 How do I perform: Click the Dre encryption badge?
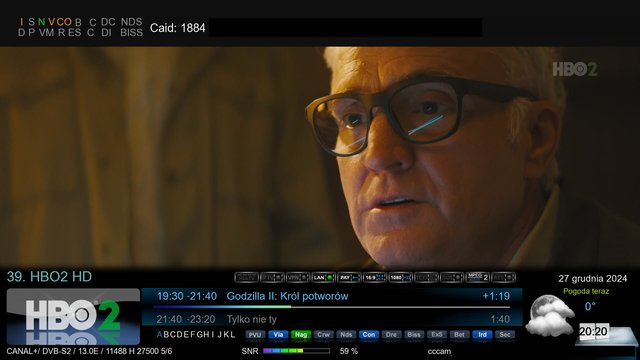coord(391,335)
